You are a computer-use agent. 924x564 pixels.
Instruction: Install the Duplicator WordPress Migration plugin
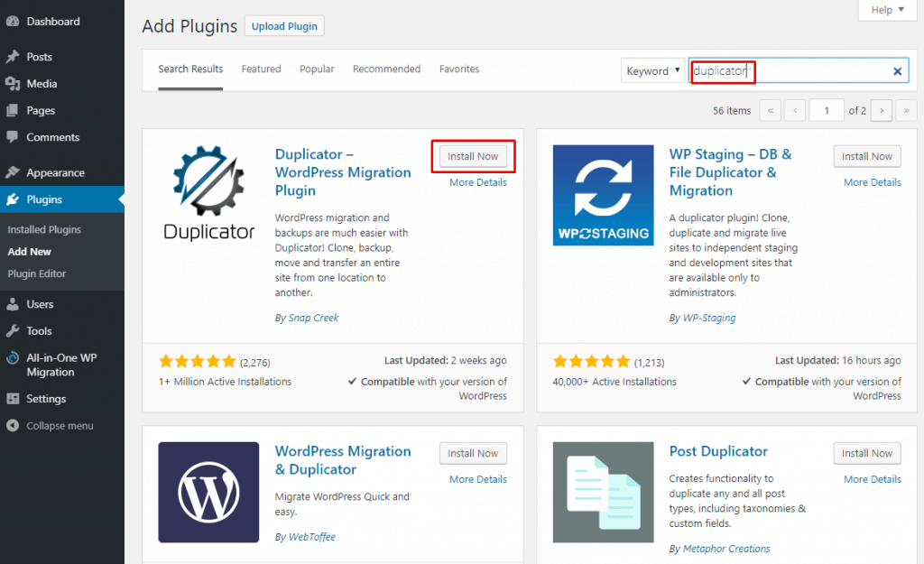coord(473,156)
